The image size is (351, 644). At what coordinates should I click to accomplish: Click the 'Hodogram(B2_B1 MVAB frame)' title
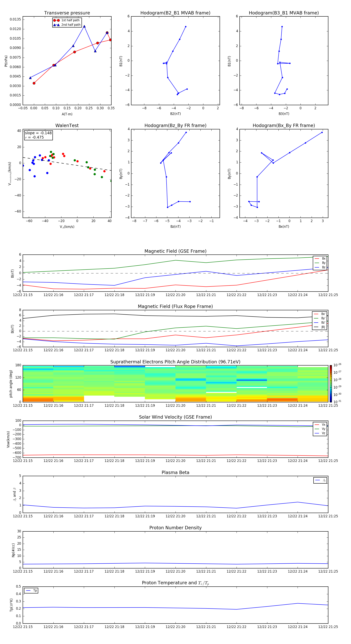coord(175,13)
